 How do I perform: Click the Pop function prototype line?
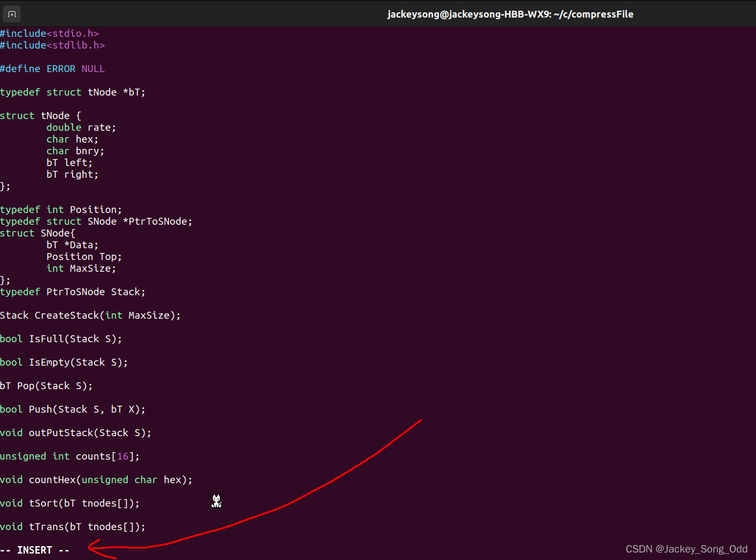[x=46, y=385]
